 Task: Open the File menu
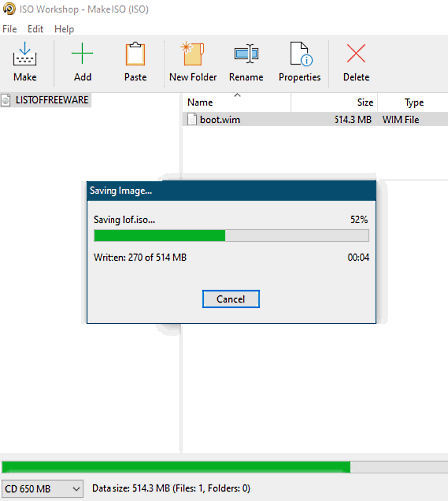[9, 29]
